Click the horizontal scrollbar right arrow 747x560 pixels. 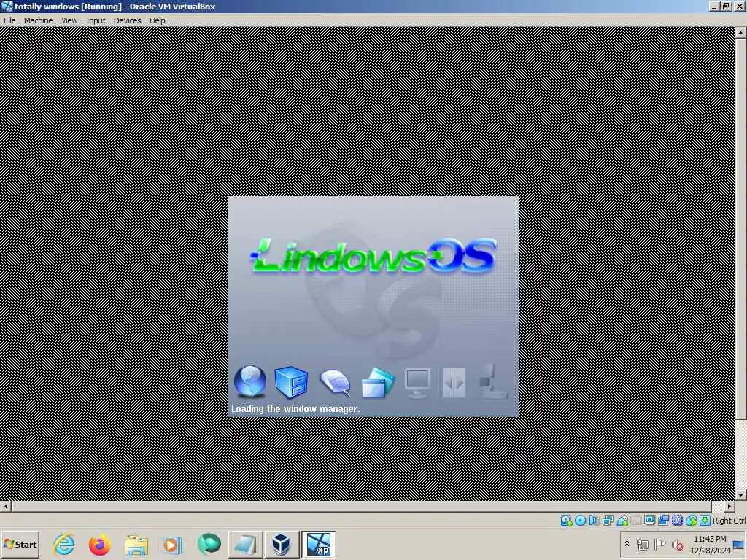click(729, 506)
